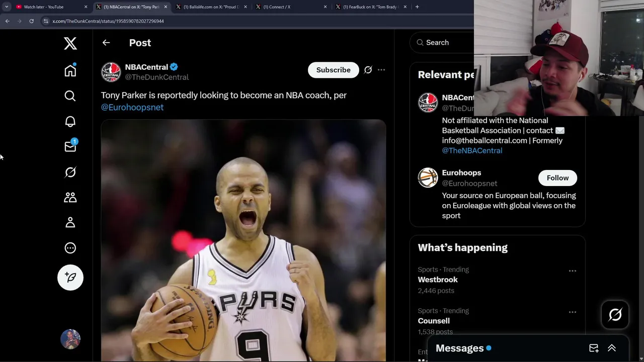Click floating Grok button at right
The width and height of the screenshot is (644, 362).
(x=615, y=315)
